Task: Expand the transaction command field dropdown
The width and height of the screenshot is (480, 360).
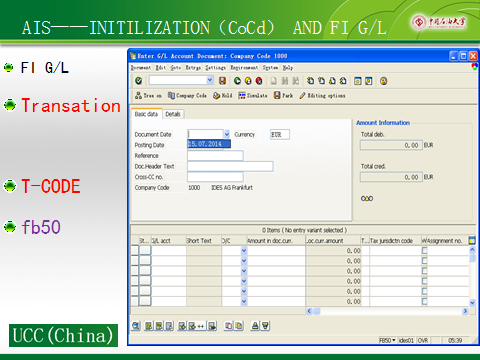Action: (x=210, y=80)
